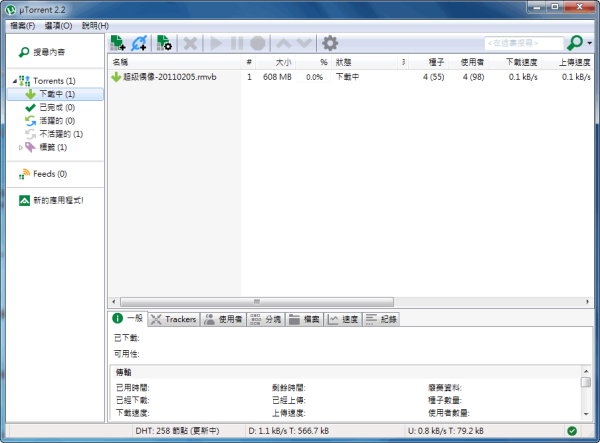Open the 說明(H) menu

coord(95,26)
